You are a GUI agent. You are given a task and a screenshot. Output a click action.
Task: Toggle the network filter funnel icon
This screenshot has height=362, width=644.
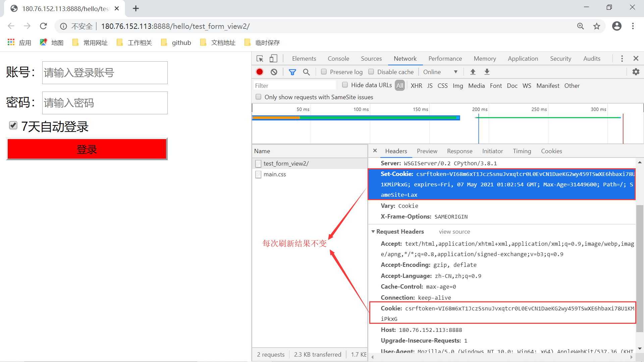pyautogui.click(x=292, y=72)
